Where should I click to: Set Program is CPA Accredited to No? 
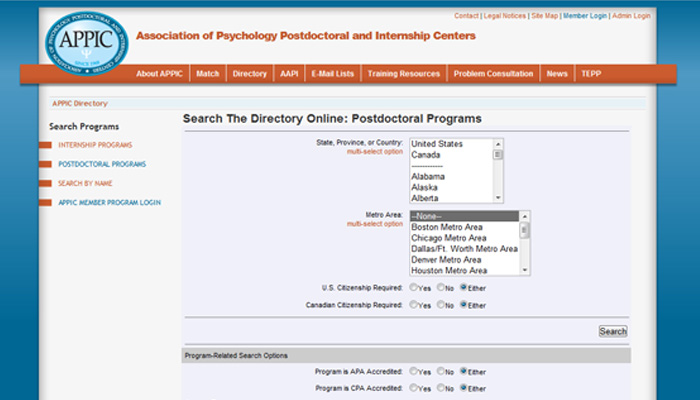[441, 388]
